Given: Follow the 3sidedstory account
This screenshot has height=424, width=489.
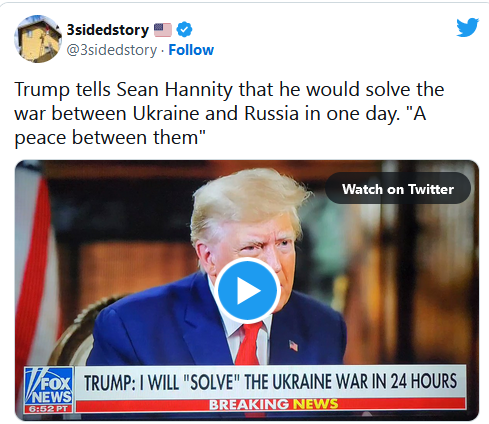Looking at the screenshot, I should [191, 50].
